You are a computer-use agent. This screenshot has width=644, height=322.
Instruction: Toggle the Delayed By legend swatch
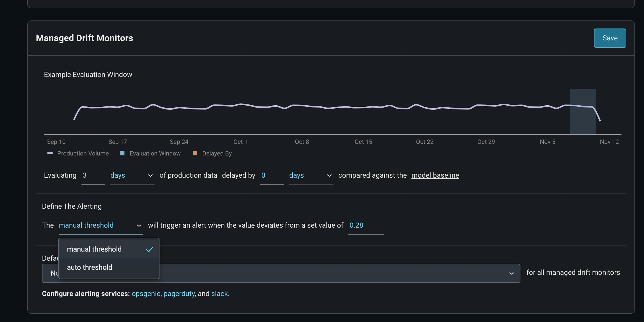coord(195,153)
